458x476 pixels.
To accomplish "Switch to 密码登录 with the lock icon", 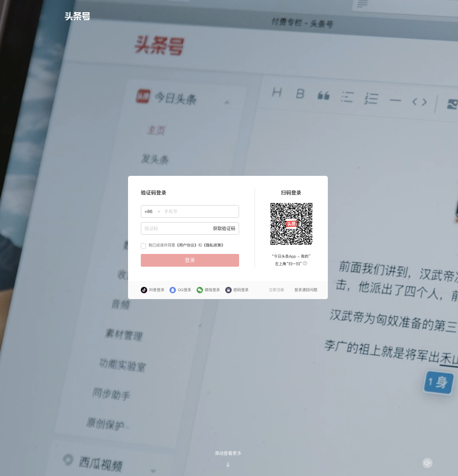I will 237,290.
